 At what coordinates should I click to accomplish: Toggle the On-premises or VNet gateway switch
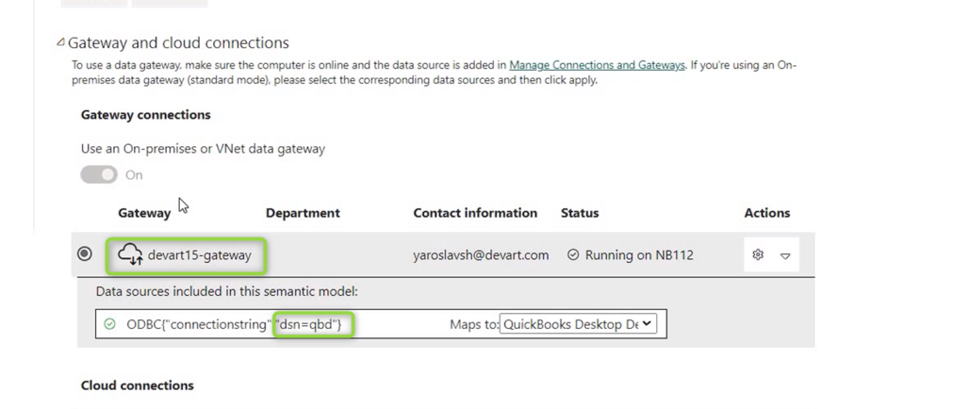[99, 175]
